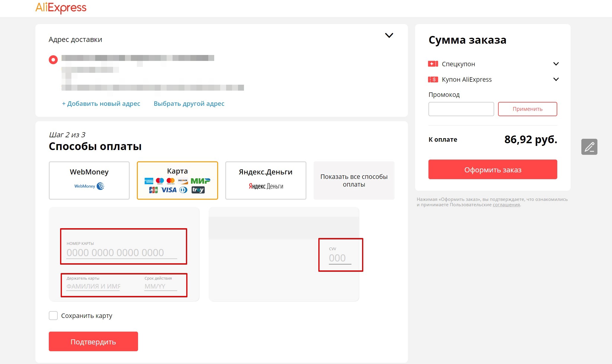Image resolution: width=612 pixels, height=364 pixels.
Task: Click Выбрать другой адрес link
Action: coord(189,104)
